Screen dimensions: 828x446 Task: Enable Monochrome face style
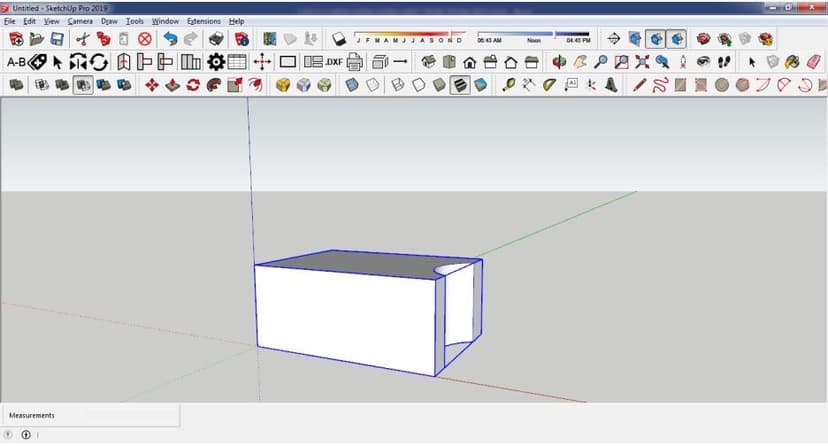click(481, 84)
